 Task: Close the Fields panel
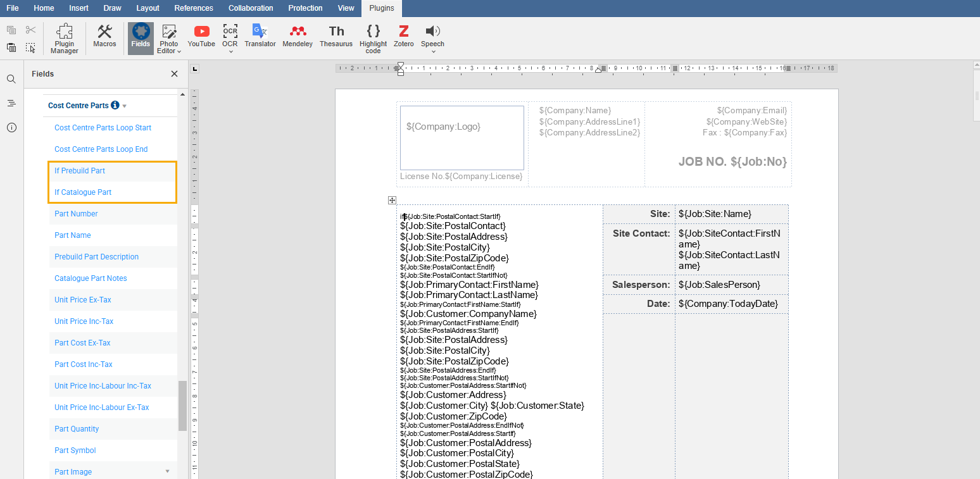pos(174,74)
